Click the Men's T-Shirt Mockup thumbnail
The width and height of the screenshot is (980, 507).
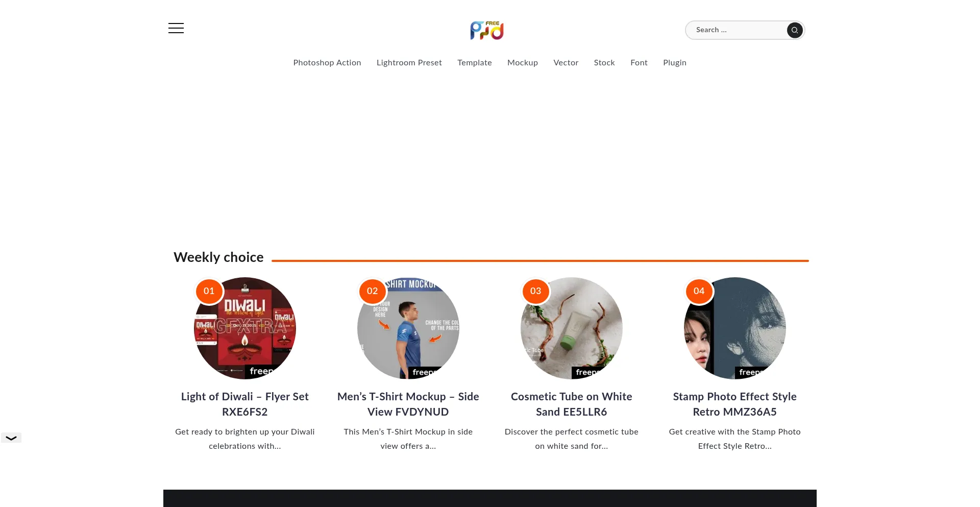click(x=408, y=328)
